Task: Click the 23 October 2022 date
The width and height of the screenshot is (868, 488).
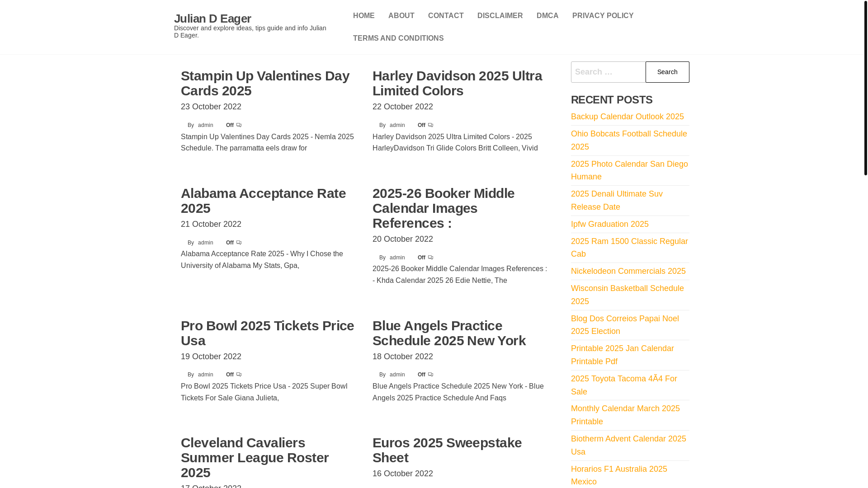Action: pos(211,107)
